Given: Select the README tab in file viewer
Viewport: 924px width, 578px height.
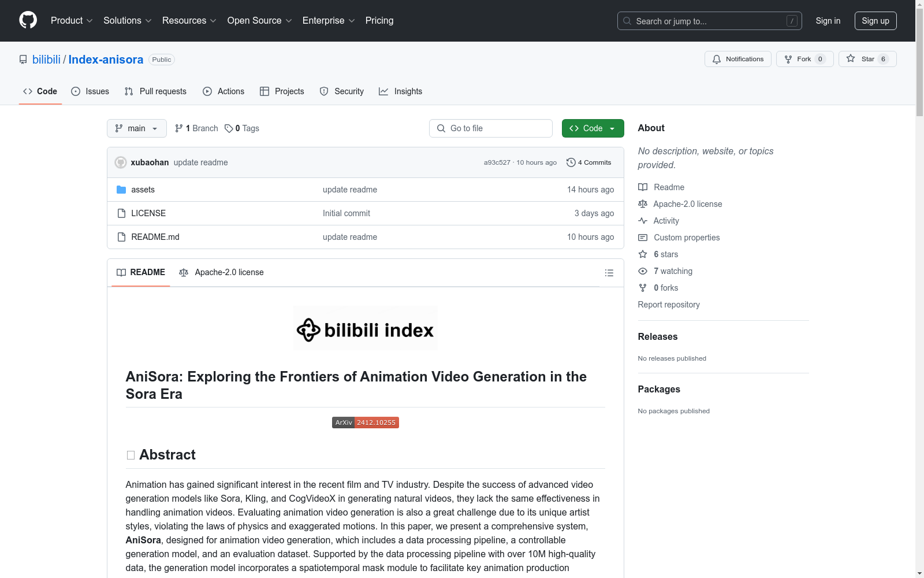Looking at the screenshot, I should coord(141,272).
